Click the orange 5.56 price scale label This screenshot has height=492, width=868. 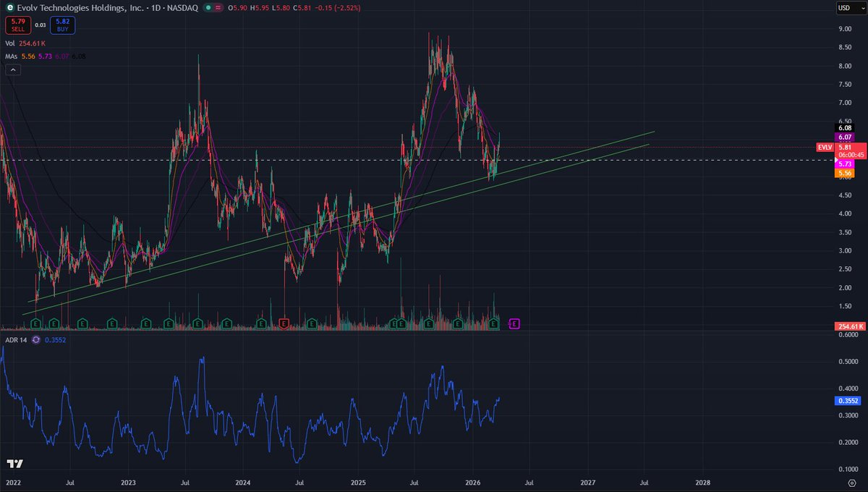pyautogui.click(x=845, y=174)
